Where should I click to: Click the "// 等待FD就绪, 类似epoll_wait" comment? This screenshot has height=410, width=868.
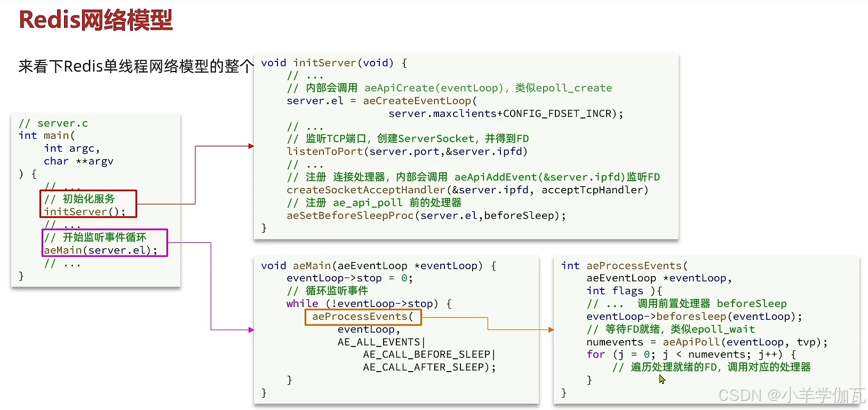pos(671,329)
